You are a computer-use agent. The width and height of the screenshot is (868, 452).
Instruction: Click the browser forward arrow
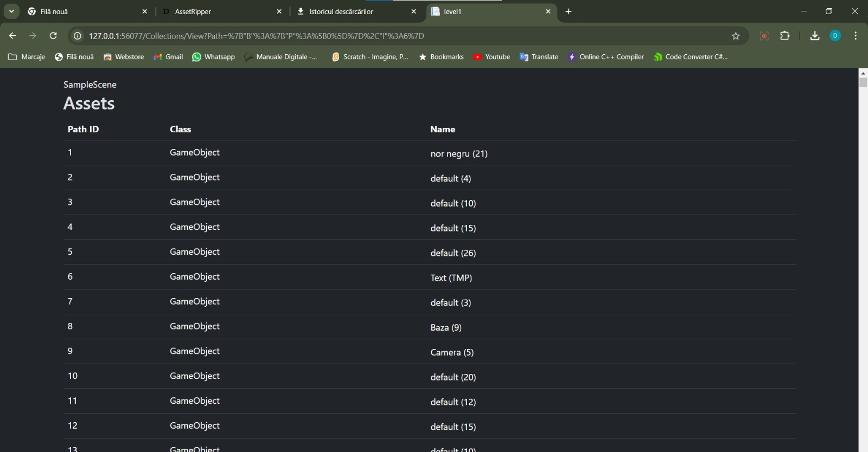(x=33, y=36)
